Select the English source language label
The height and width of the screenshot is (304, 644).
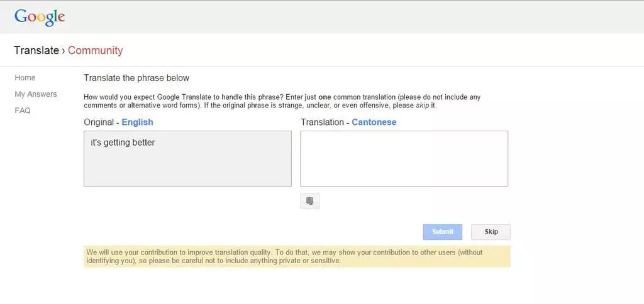(137, 122)
